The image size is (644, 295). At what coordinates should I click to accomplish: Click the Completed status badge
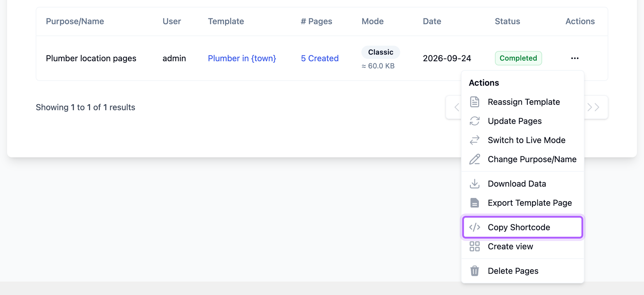[x=518, y=58]
